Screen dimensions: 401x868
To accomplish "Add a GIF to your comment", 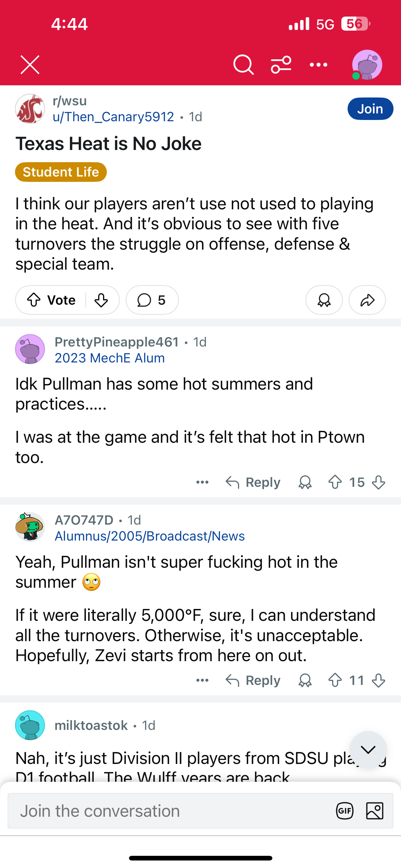I will (x=345, y=811).
